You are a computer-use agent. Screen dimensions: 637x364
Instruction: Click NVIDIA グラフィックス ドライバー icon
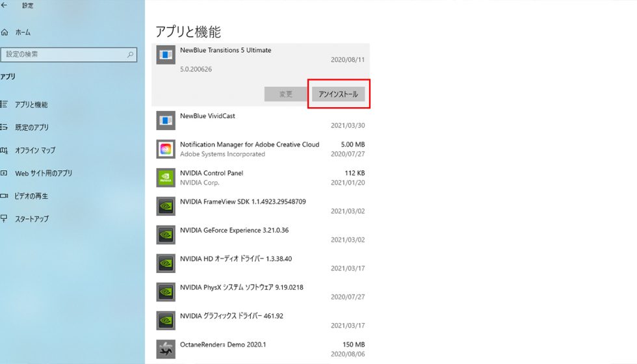[x=166, y=320]
